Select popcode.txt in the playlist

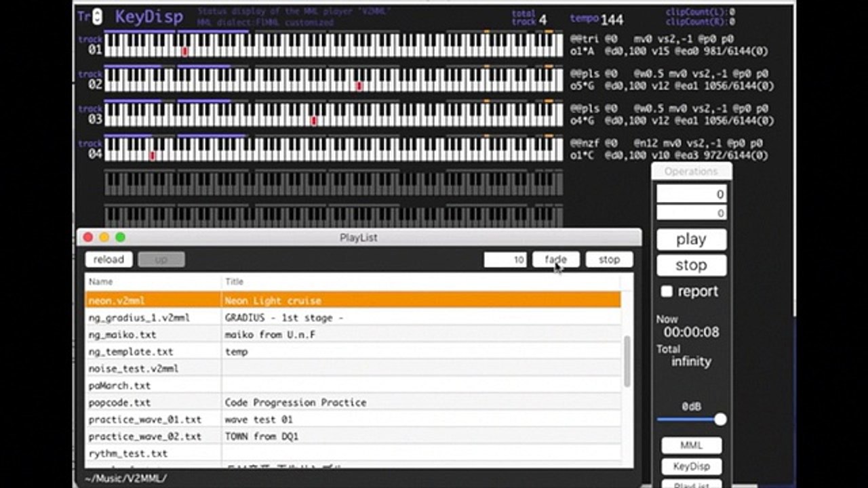(x=353, y=402)
